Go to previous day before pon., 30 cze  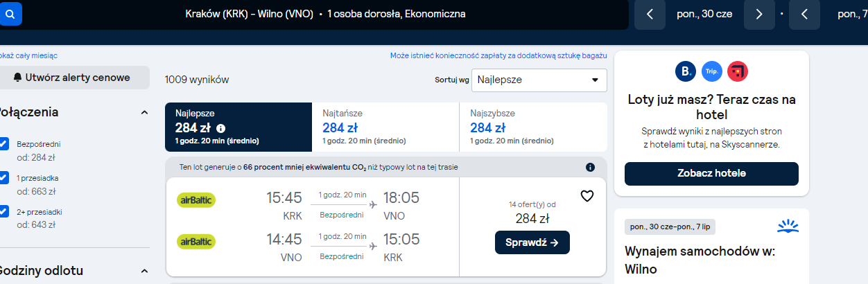pos(650,14)
